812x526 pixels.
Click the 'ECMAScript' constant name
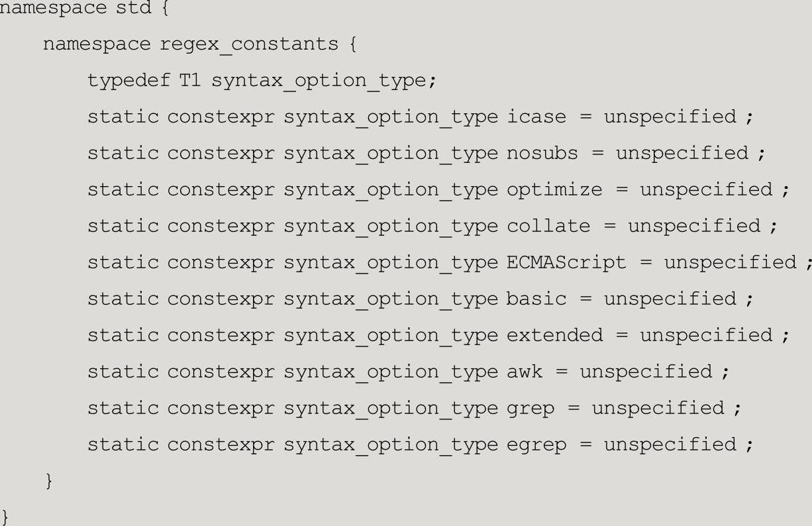click(566, 263)
